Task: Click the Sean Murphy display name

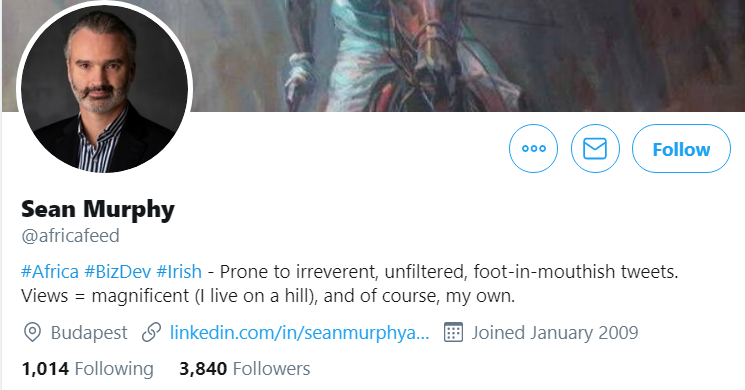Action: [98, 209]
